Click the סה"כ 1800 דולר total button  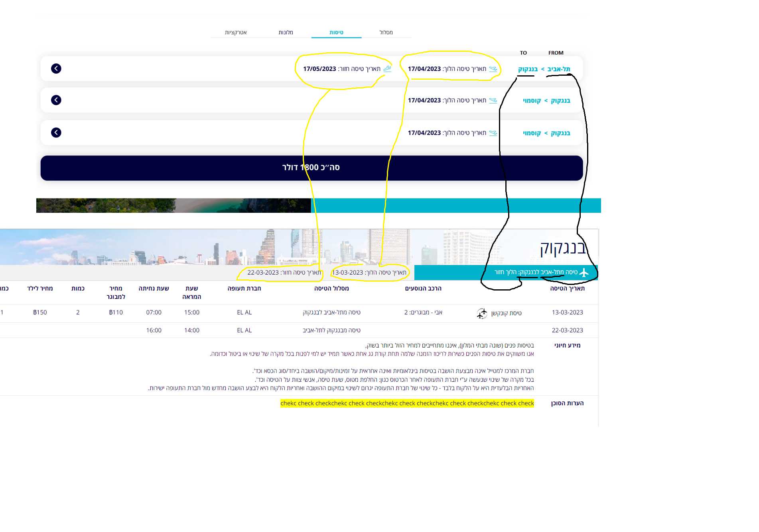coord(311,168)
